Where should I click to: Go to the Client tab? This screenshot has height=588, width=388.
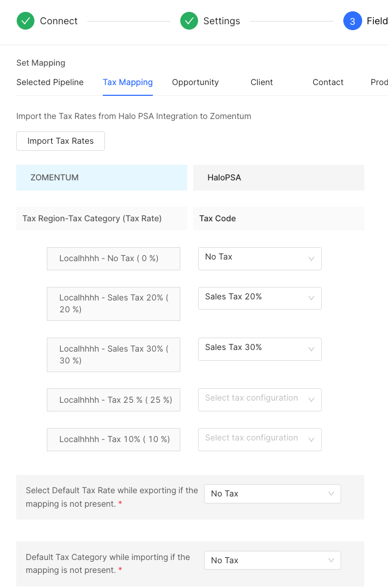[x=262, y=82]
